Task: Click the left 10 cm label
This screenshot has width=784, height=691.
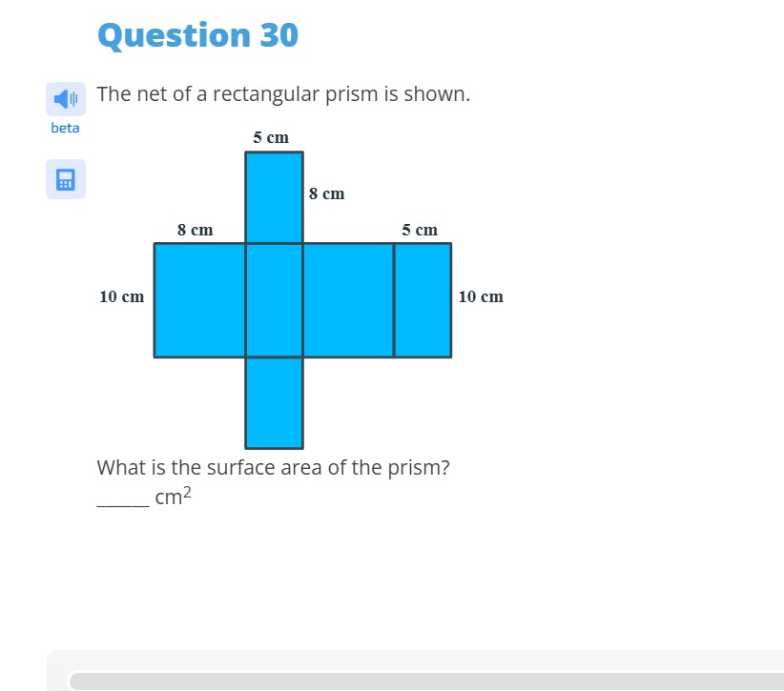Action: (121, 296)
